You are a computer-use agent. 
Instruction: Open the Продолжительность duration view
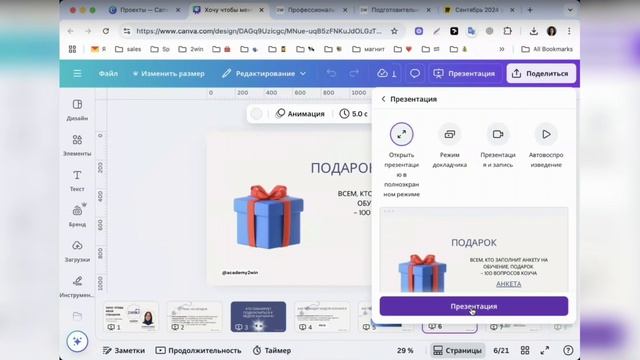198,351
